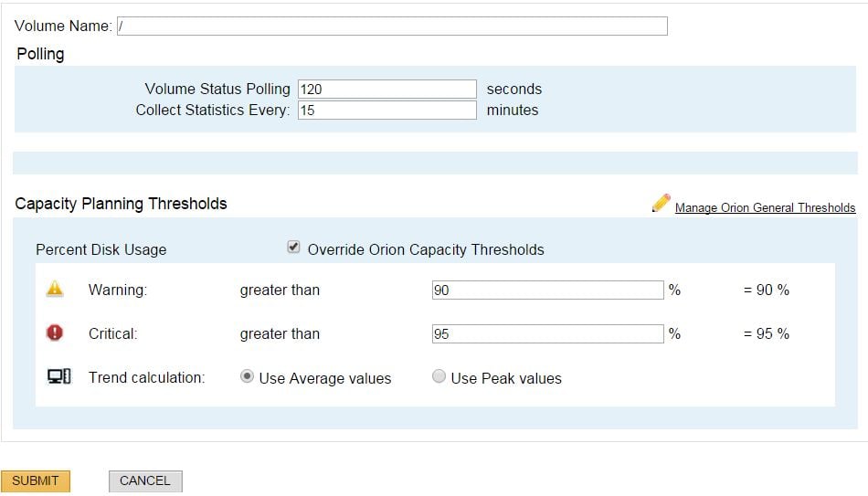Click the 'minutes' unit label

(513, 111)
